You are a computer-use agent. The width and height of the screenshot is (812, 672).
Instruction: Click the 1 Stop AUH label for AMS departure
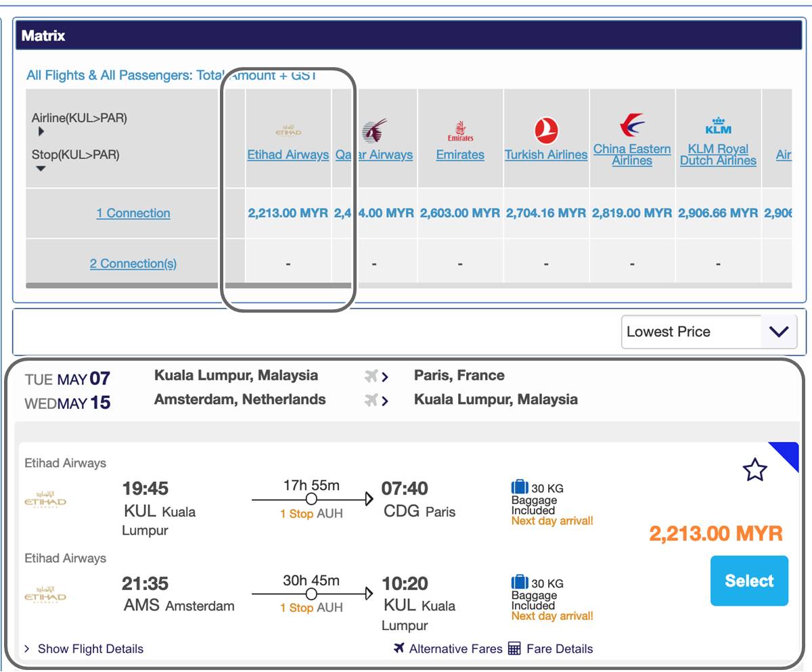(x=311, y=608)
